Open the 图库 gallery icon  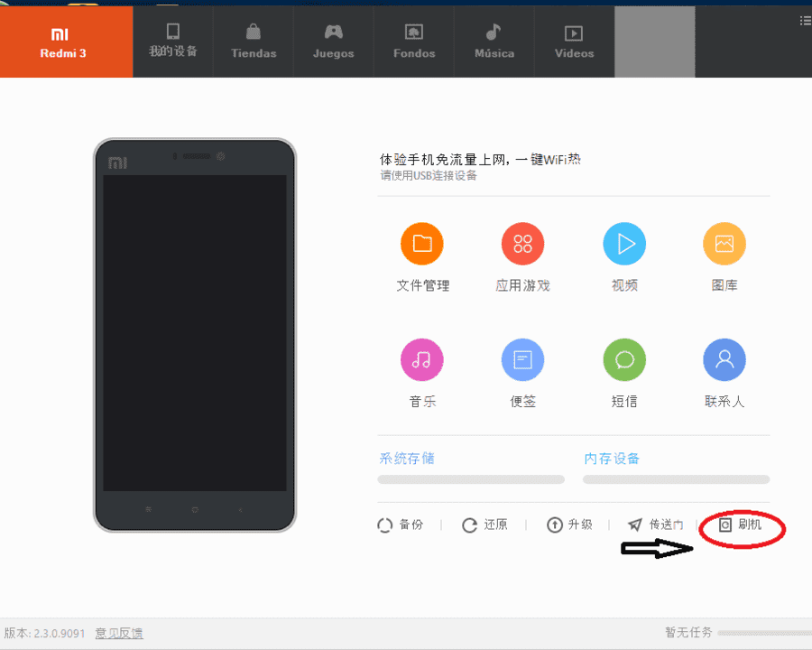pos(724,244)
